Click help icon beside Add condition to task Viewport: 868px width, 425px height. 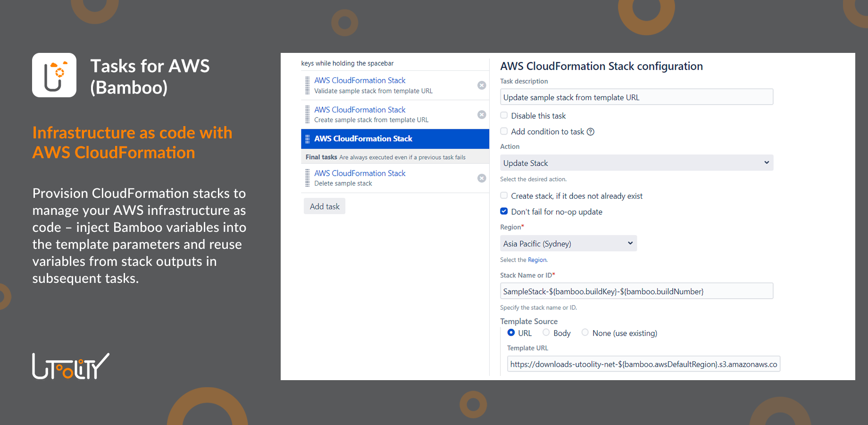[x=591, y=132]
